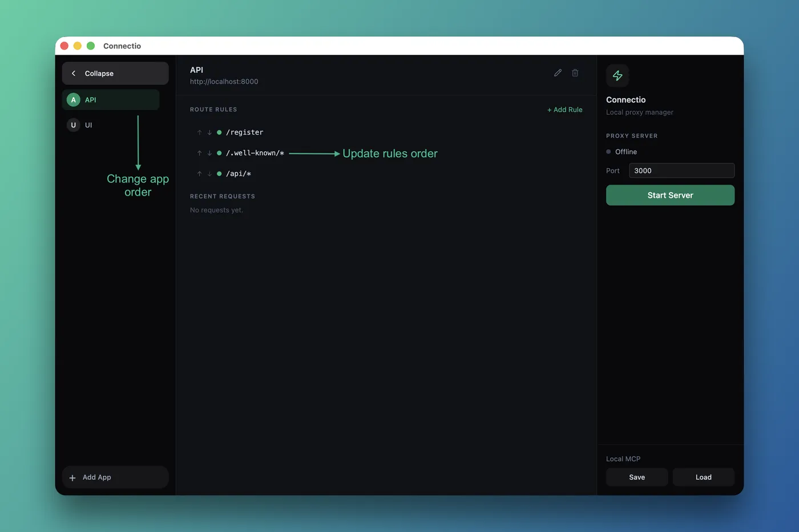The width and height of the screenshot is (799, 532).
Task: Move the /register rule down
Action: point(209,132)
